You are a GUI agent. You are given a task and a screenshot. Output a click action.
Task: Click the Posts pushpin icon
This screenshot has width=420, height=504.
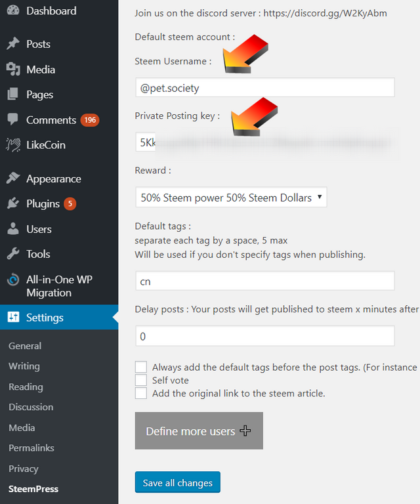click(13, 44)
